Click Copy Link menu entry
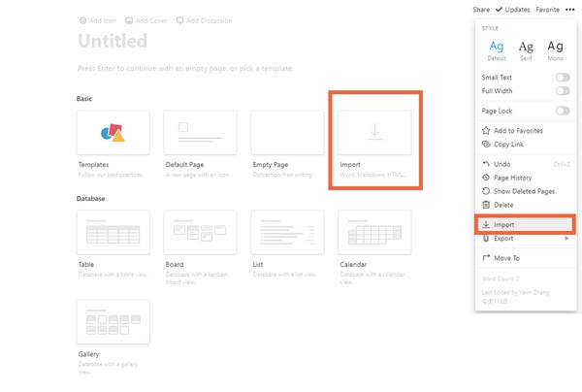Image resolution: width=582 pixels, height=392 pixels. click(526, 144)
